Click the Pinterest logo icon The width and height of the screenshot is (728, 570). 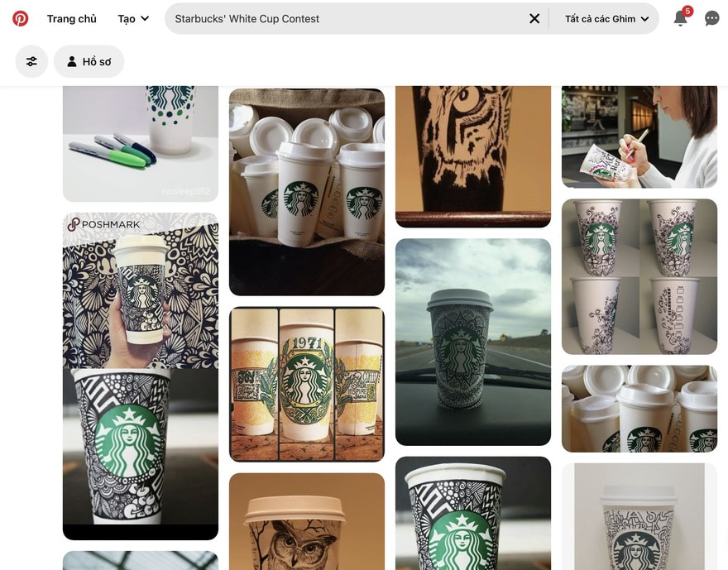click(20, 18)
